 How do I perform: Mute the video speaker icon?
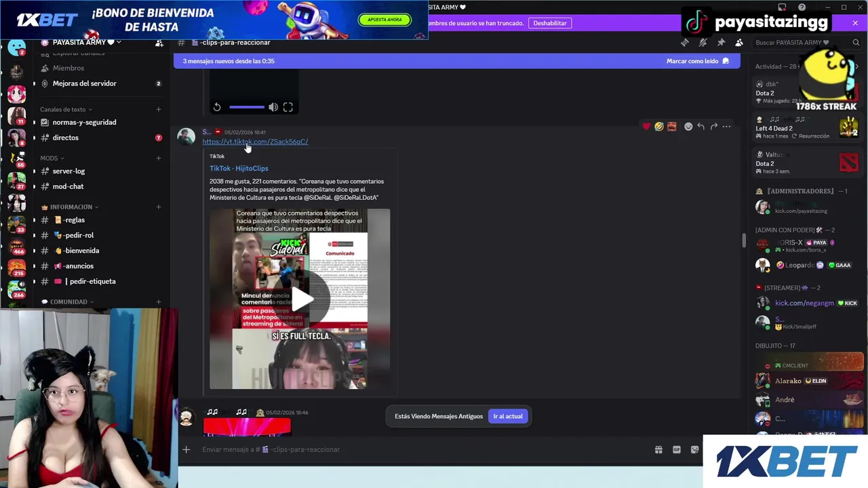[x=273, y=107]
